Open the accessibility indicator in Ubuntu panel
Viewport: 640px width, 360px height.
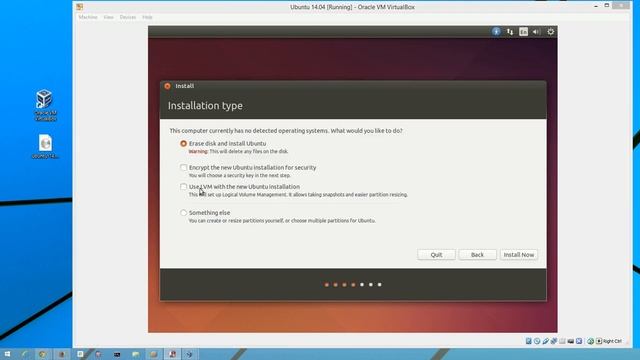(496, 31)
